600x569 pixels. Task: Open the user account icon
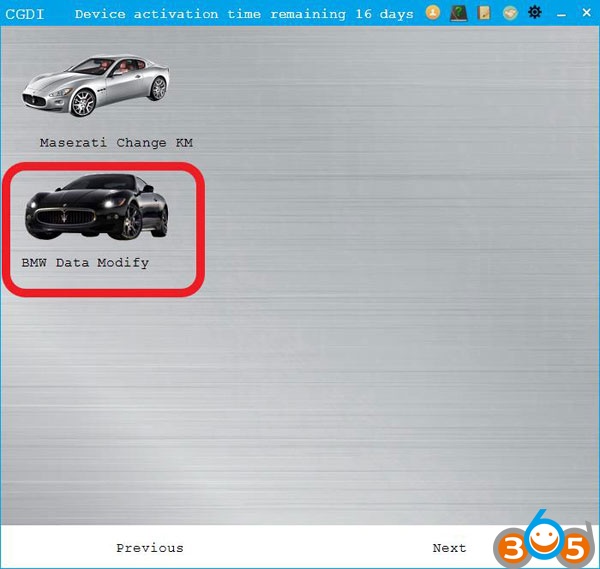[x=433, y=13]
